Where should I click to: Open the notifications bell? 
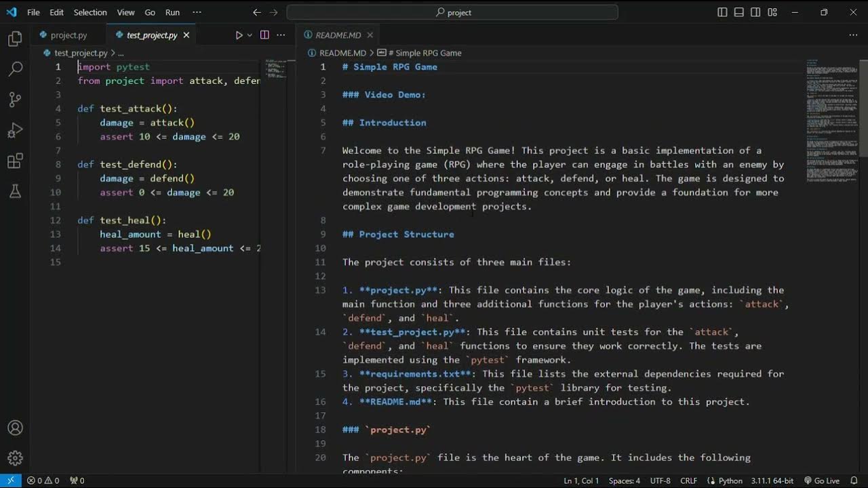854,481
